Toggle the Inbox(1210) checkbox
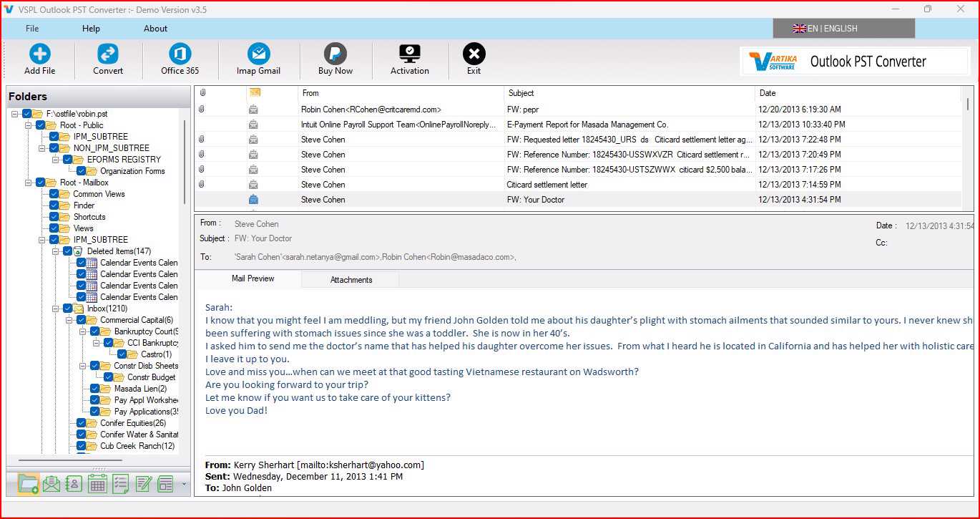 (x=67, y=309)
